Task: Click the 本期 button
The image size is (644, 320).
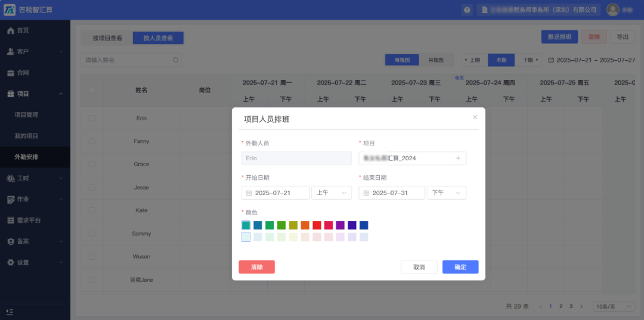Action: (501, 60)
